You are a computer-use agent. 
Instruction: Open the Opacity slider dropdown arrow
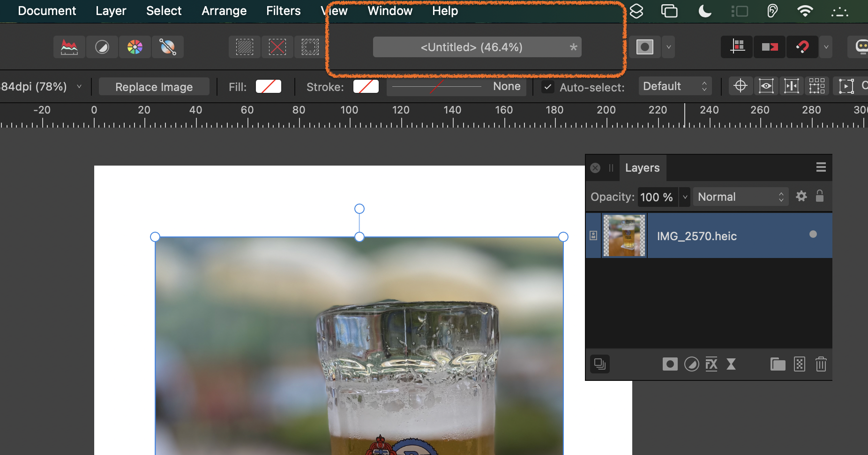pyautogui.click(x=685, y=197)
